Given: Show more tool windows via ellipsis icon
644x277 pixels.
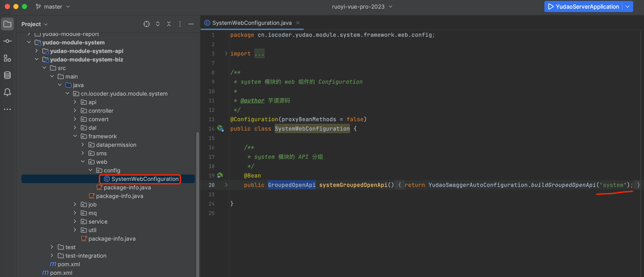Looking at the screenshot, I should pos(7,109).
